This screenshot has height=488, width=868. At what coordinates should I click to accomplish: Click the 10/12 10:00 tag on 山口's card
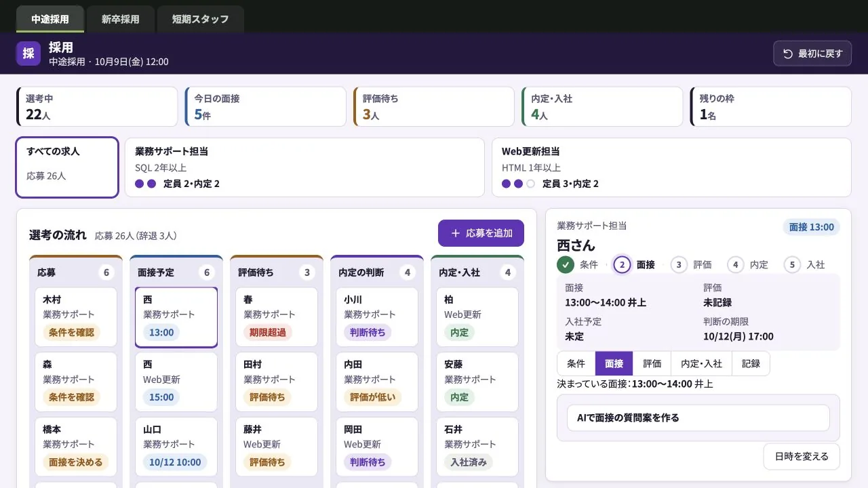(x=175, y=462)
